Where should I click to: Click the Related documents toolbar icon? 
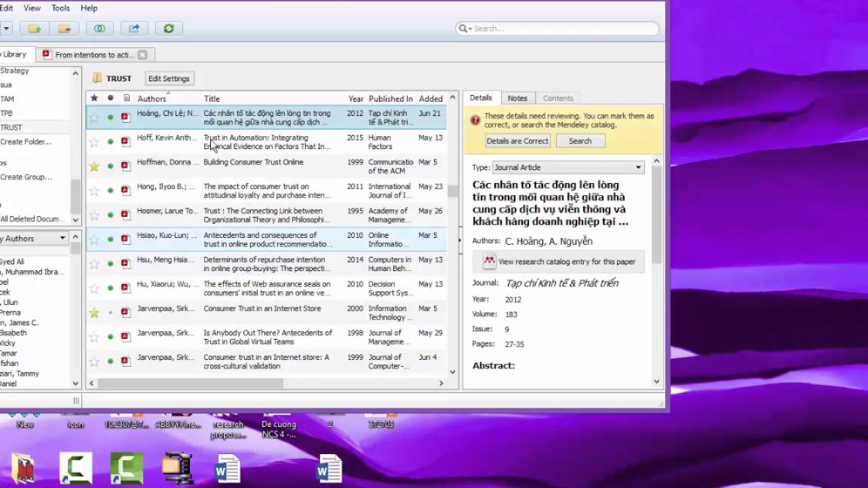pyautogui.click(x=100, y=28)
